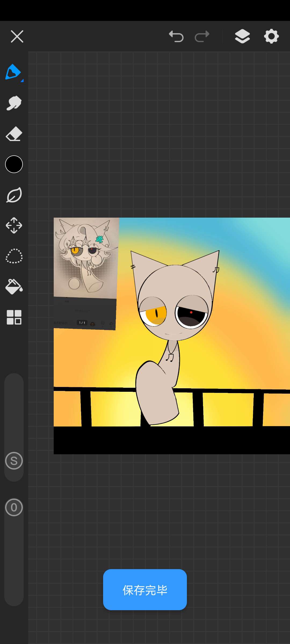
Task: Click the redo arrow
Action: [202, 36]
